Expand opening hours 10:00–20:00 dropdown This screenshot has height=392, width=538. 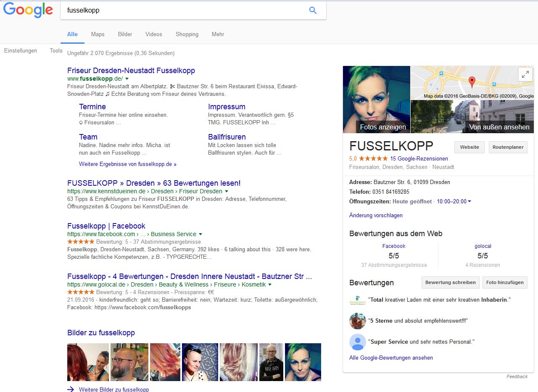coord(469,201)
